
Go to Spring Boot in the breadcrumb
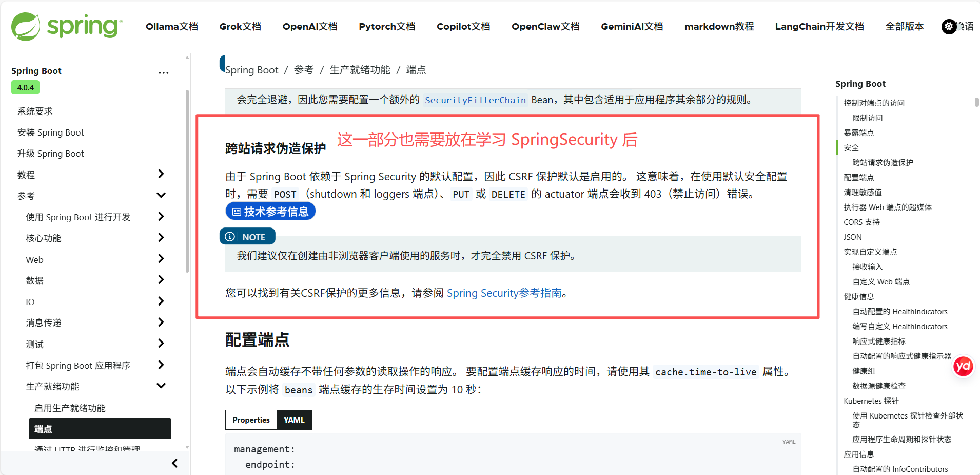pyautogui.click(x=251, y=70)
